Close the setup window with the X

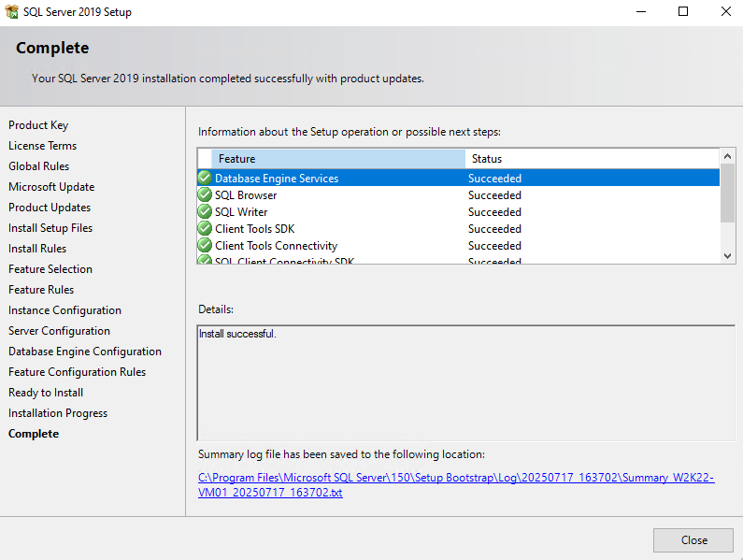pos(725,11)
